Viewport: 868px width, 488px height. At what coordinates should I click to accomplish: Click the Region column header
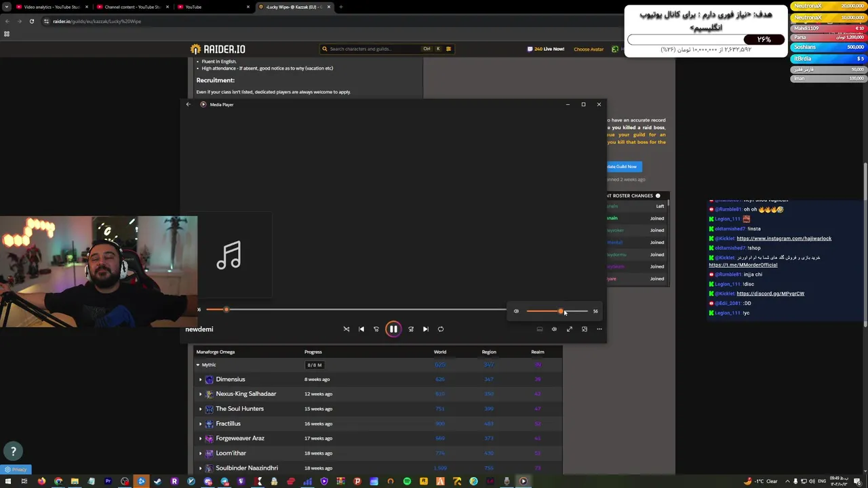point(489,352)
